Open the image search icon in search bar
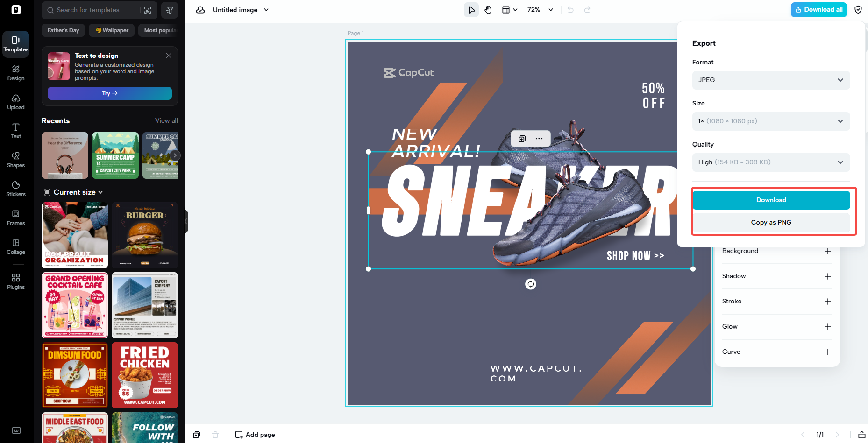This screenshot has width=868, height=443. tap(148, 10)
